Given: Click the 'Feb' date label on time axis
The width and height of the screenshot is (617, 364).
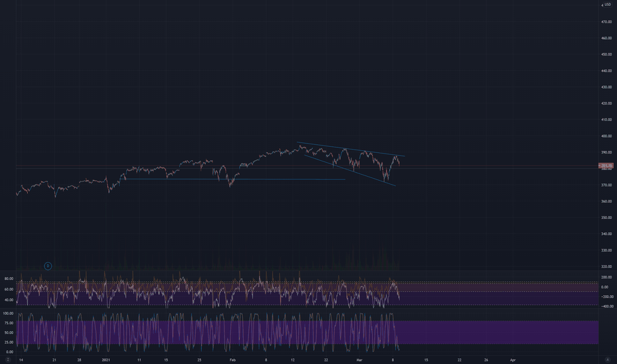Looking at the screenshot, I should (x=232, y=359).
